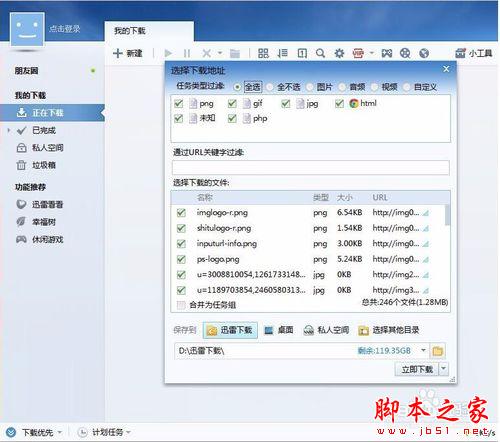Image resolution: width=500 pixels, height=442 pixels.
Task: Open 垃圾箱 in sidebar
Action: coord(44,165)
